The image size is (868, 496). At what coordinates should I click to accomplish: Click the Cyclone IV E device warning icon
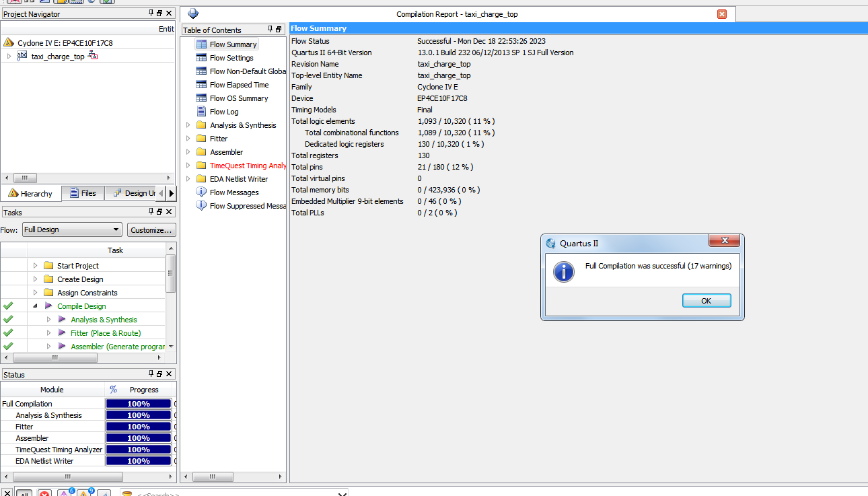(x=9, y=43)
